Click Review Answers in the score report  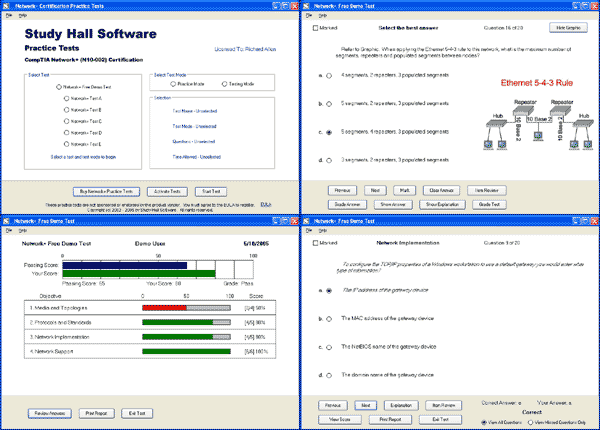47,411
